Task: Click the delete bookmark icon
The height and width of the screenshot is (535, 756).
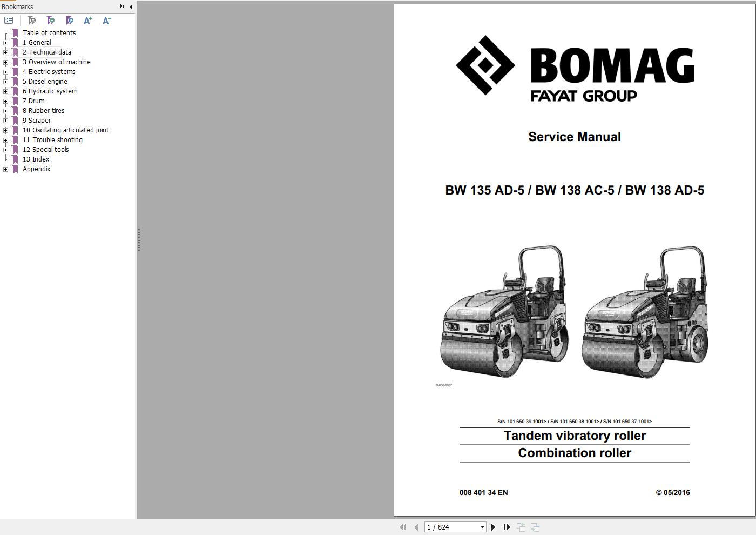Action: pos(32,21)
